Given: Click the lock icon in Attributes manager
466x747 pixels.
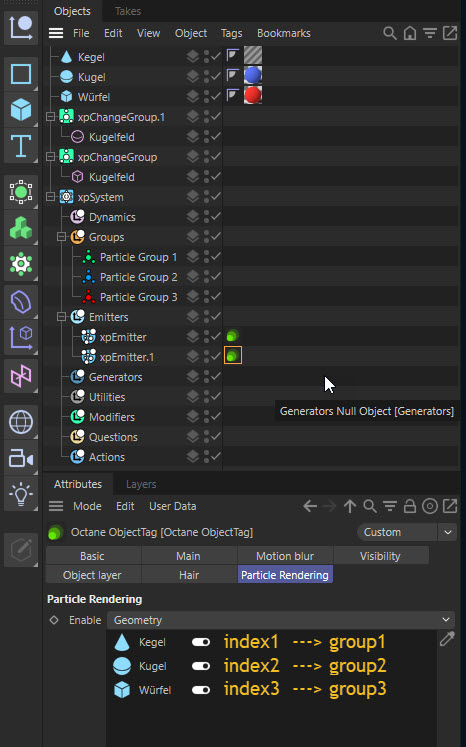Looking at the screenshot, I should (409, 506).
